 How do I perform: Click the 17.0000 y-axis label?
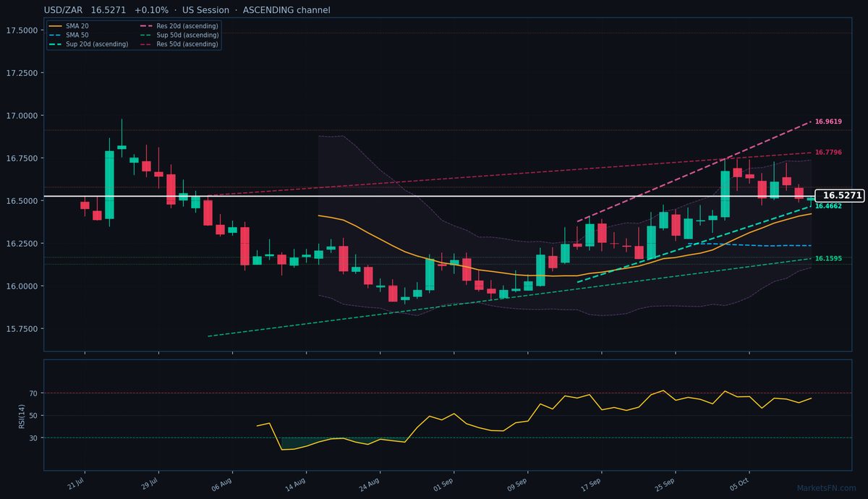[x=22, y=116]
